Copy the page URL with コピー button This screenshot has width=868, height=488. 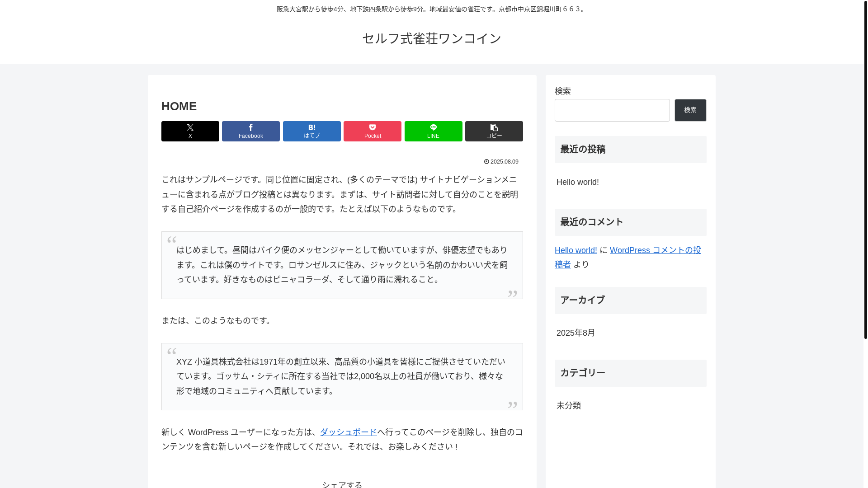(x=494, y=131)
